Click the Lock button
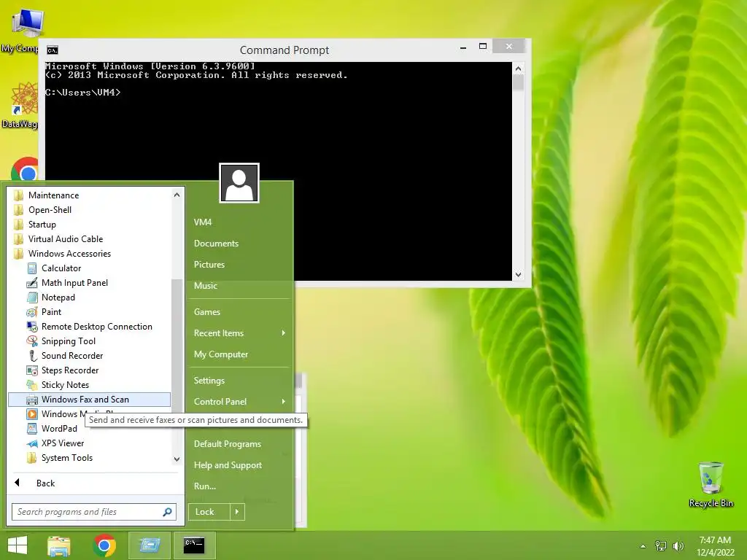747x560 pixels. pos(209,512)
